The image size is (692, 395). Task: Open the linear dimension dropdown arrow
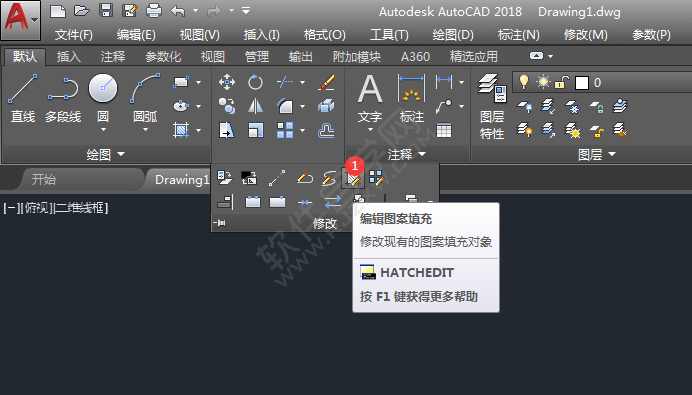pyautogui.click(x=461, y=82)
